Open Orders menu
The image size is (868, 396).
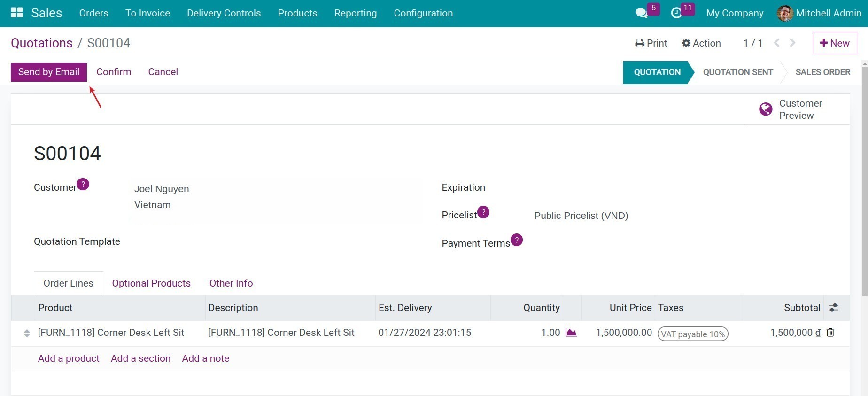click(x=93, y=13)
